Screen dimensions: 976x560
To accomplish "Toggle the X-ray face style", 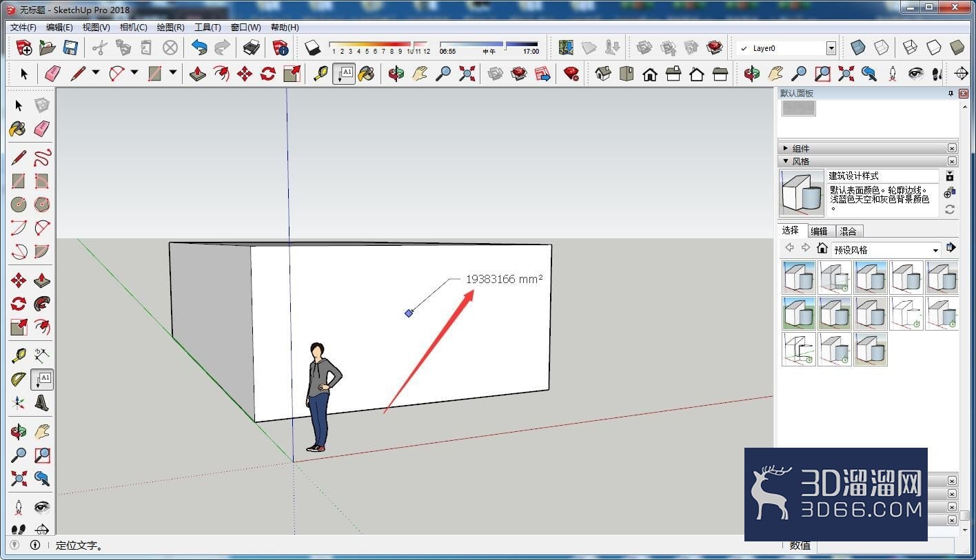I will (x=858, y=48).
